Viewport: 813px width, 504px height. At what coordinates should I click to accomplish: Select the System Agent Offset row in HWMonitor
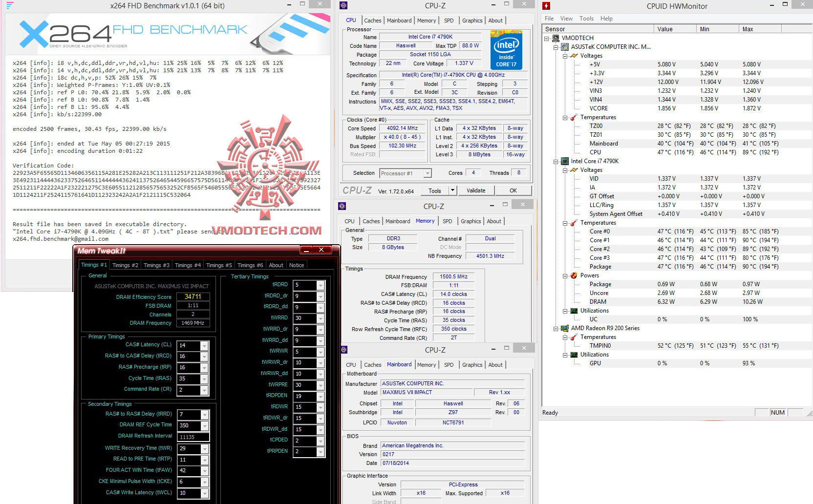[677, 214]
